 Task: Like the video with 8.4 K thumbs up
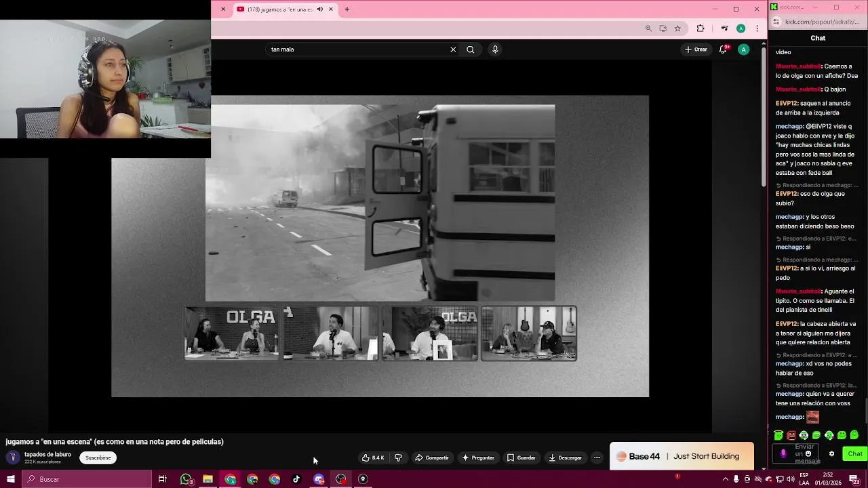pyautogui.click(x=373, y=457)
